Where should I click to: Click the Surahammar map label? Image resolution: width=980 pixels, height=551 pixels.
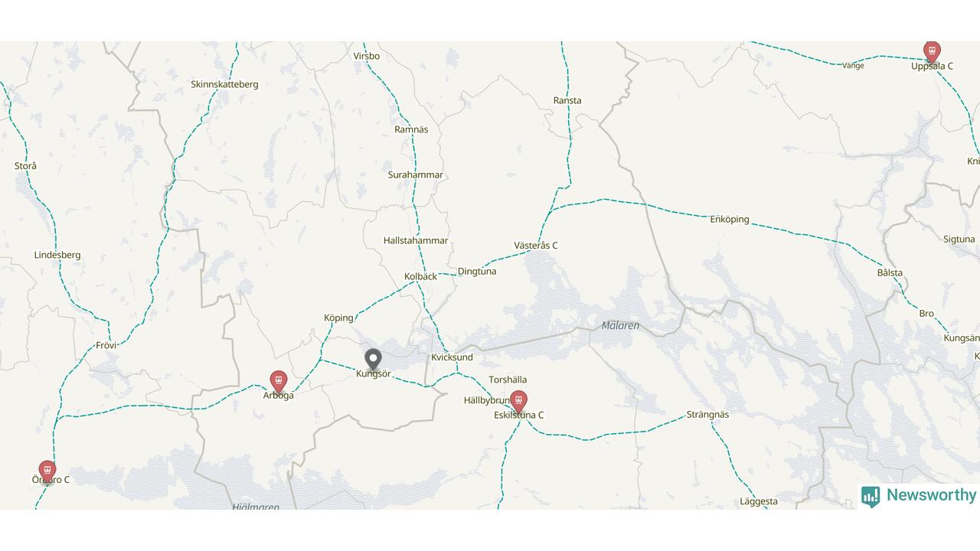[x=415, y=174]
